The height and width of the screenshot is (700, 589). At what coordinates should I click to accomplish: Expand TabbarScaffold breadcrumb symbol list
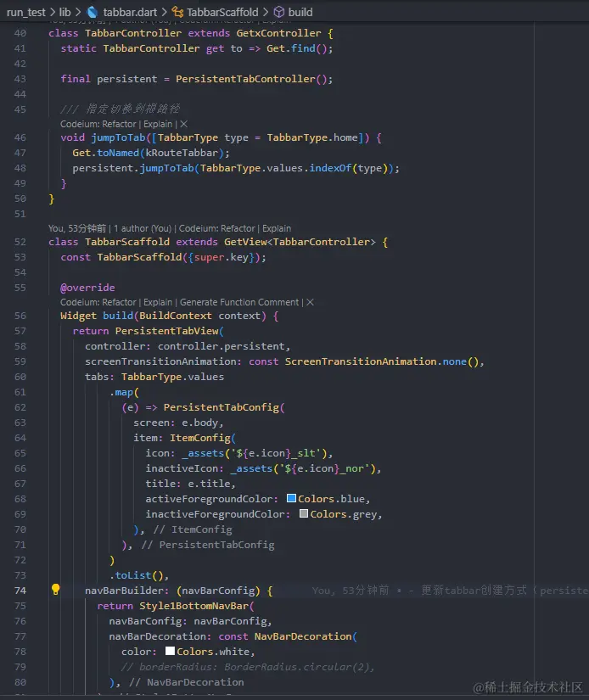point(222,12)
